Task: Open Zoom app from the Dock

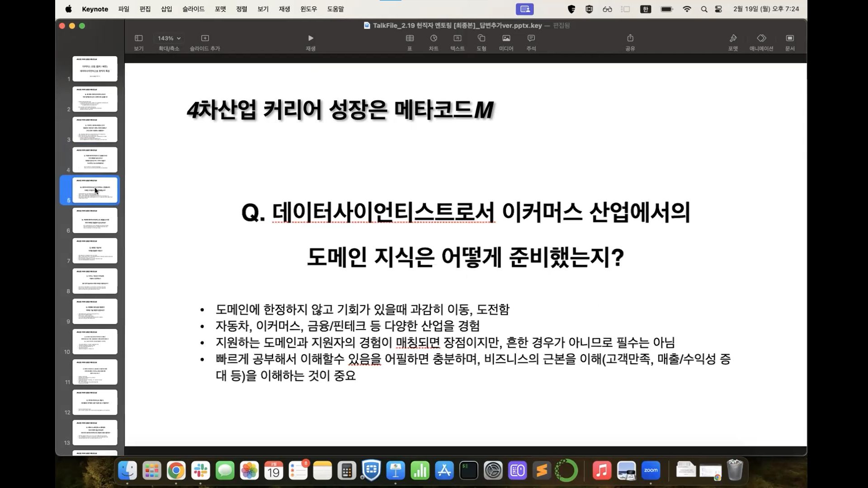Action: tap(651, 471)
